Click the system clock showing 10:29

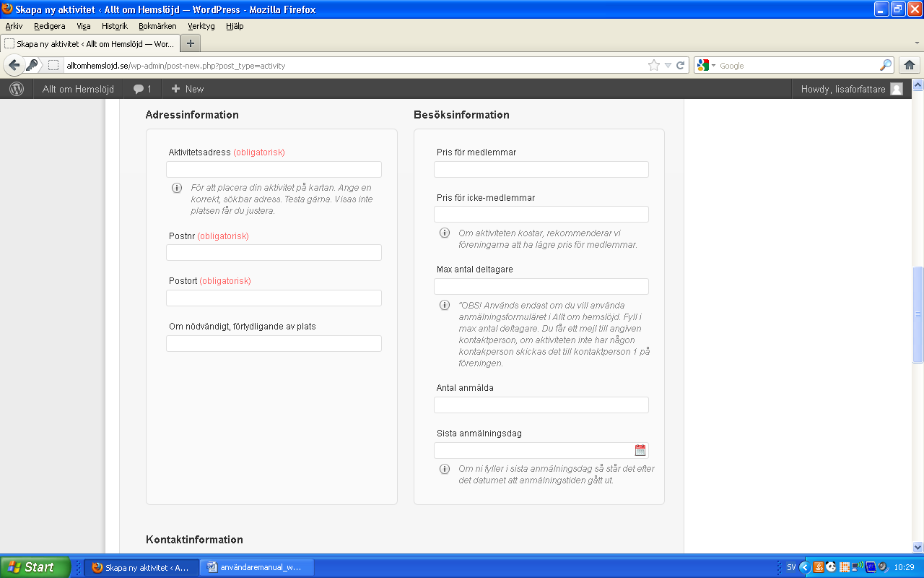tap(904, 567)
